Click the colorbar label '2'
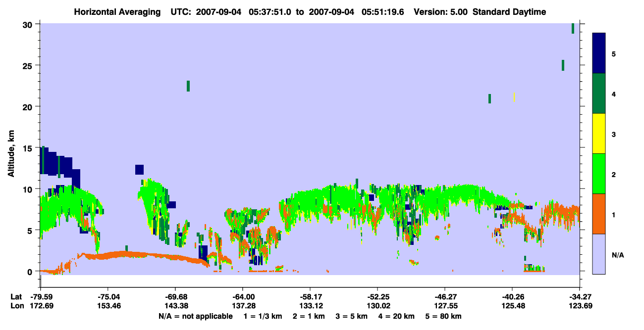The width and height of the screenshot is (644, 330). 614,175
